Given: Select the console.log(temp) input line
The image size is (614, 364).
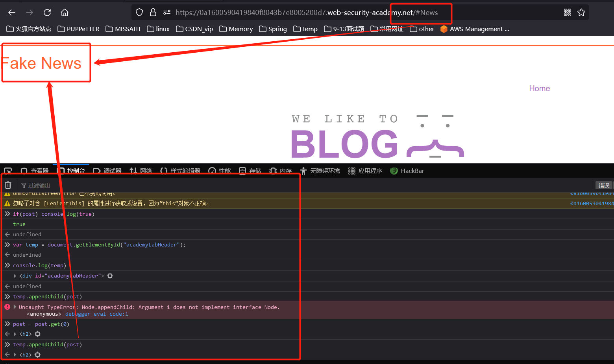Looking at the screenshot, I should [39, 266].
